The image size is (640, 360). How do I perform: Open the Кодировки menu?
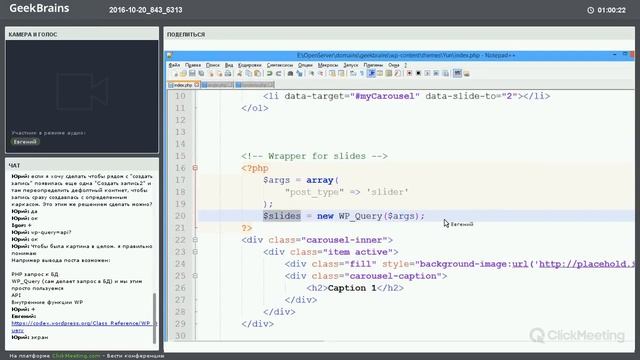click(249, 65)
